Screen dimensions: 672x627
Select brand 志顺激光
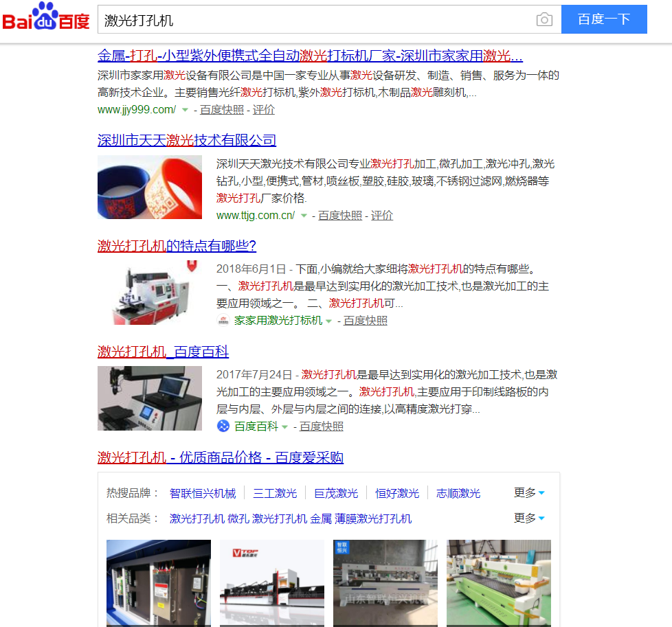(458, 493)
